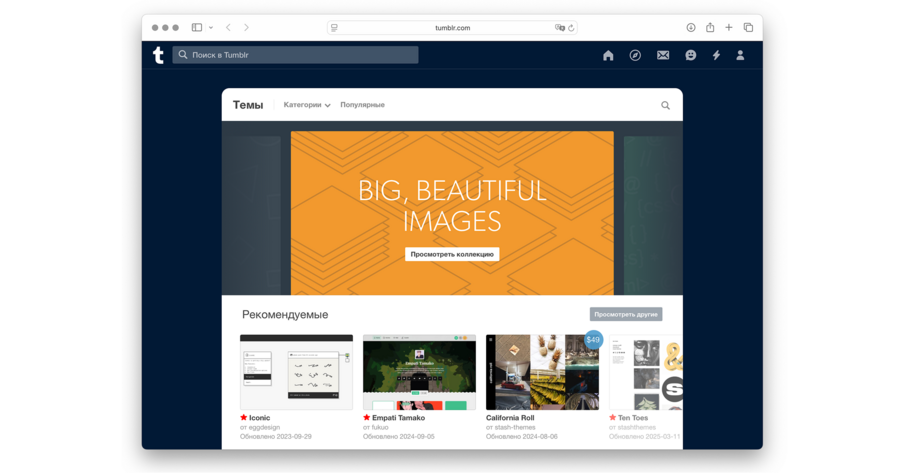
Task: Show Safari tab overview
Action: [x=748, y=28]
